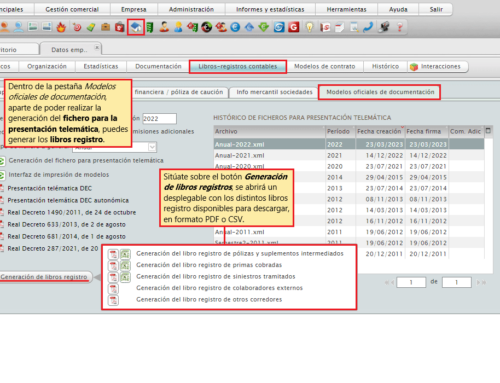The width and height of the screenshot is (500, 383).
Task: Open the Herramientas menu
Action: point(346,9)
